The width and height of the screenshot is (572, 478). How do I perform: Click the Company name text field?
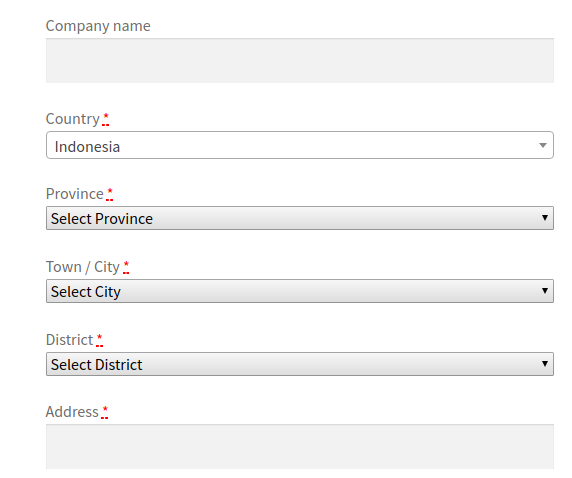(299, 61)
